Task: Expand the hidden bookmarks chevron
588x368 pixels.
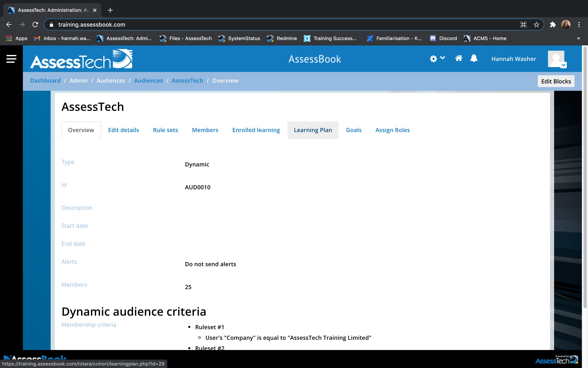Action: pyautogui.click(x=579, y=38)
